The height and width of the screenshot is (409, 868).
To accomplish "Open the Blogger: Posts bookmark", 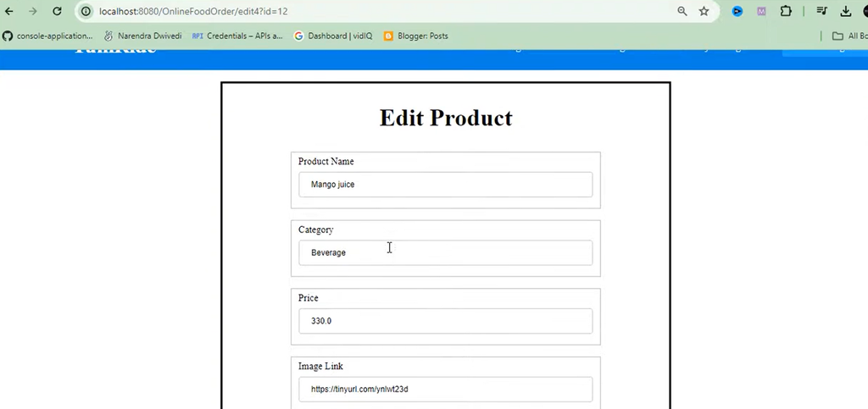I will (415, 36).
